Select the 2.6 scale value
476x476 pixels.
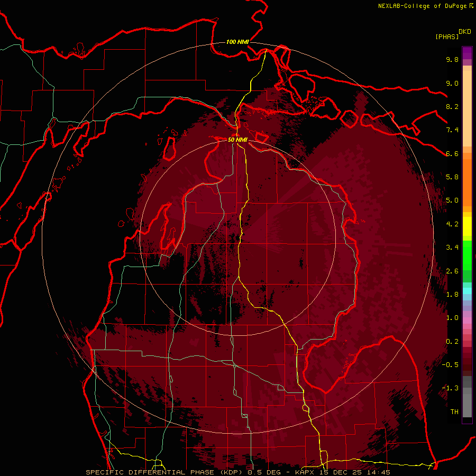point(452,271)
